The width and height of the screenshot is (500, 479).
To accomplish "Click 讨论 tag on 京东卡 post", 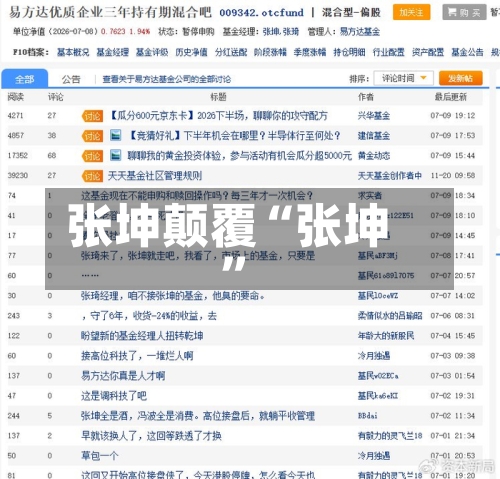I will [92, 116].
